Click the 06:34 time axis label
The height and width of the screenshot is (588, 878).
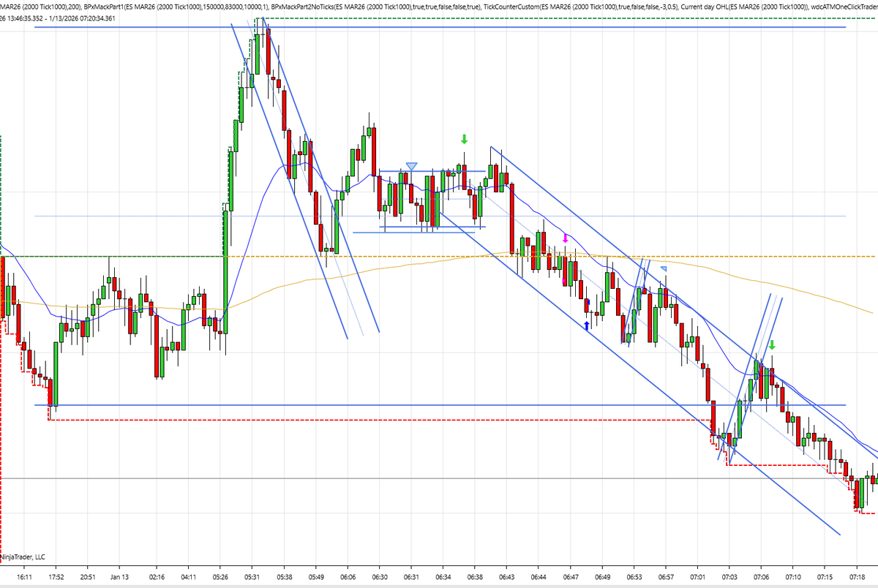click(443, 577)
